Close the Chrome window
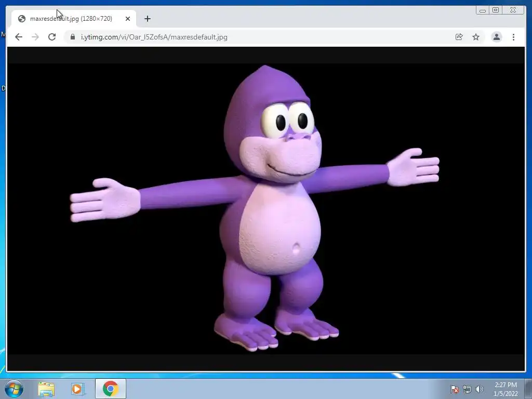The image size is (532, 399). point(513,10)
